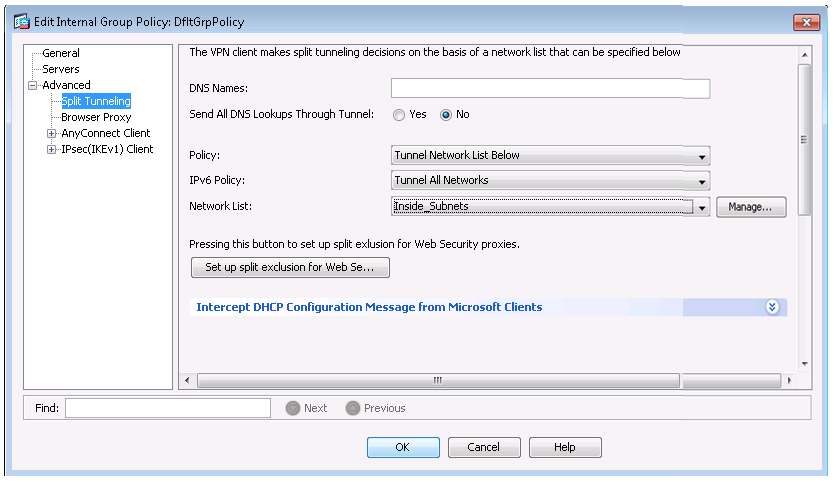Expand the AnyConnect Client tree node
This screenshot has width=835, height=482.
click(52, 133)
